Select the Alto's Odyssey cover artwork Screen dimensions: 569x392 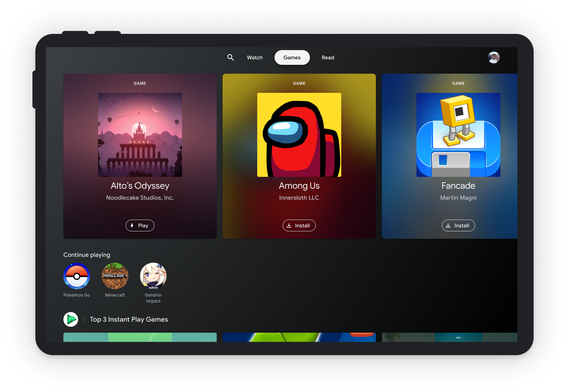click(140, 134)
